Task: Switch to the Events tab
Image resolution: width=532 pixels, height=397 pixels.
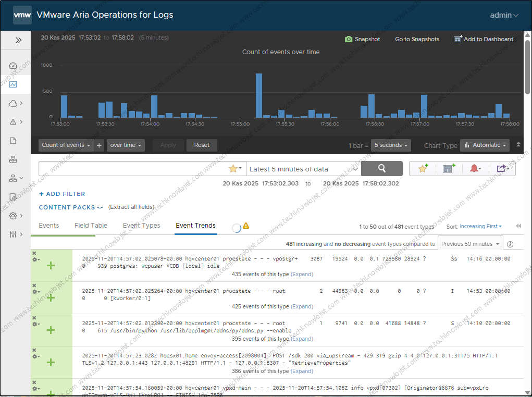Action: point(49,226)
